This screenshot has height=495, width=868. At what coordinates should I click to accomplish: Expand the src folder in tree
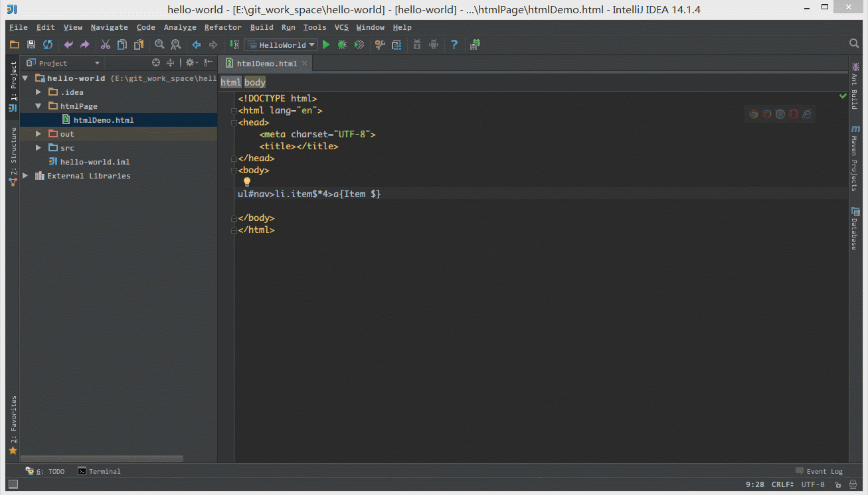[39, 148]
